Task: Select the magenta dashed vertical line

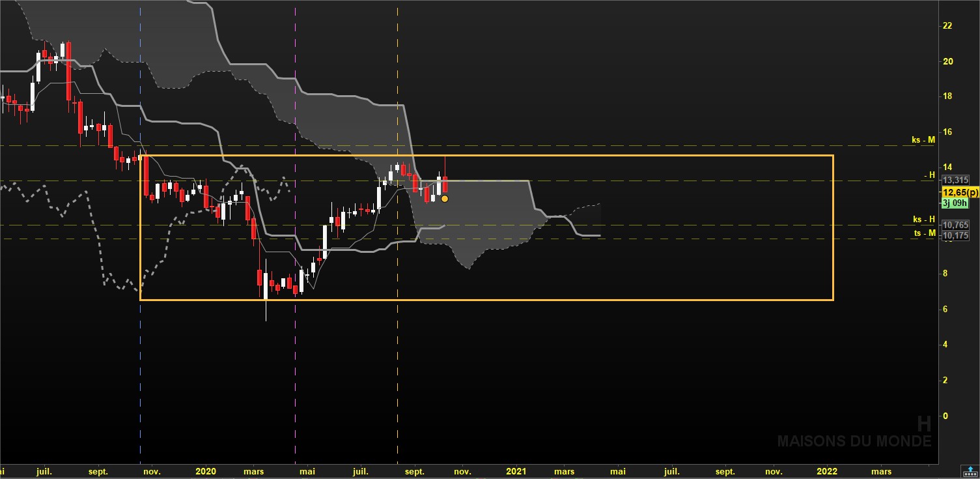Action: point(296,232)
